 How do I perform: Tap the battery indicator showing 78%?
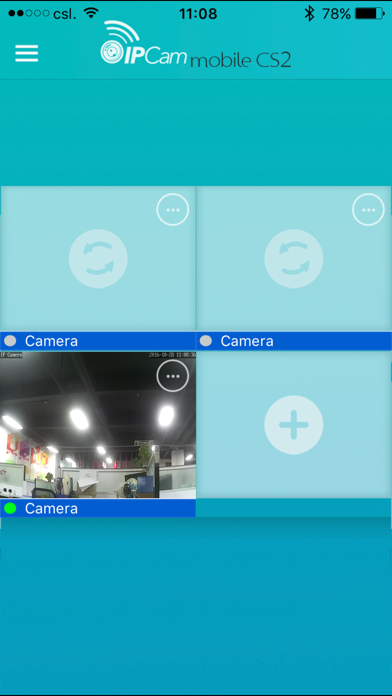[353, 14]
